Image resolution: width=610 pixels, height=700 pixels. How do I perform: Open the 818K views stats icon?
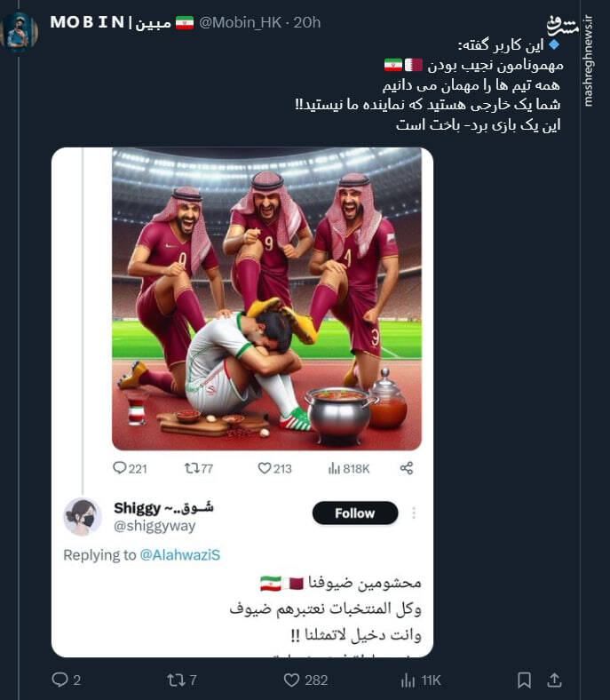pyautogui.click(x=335, y=468)
